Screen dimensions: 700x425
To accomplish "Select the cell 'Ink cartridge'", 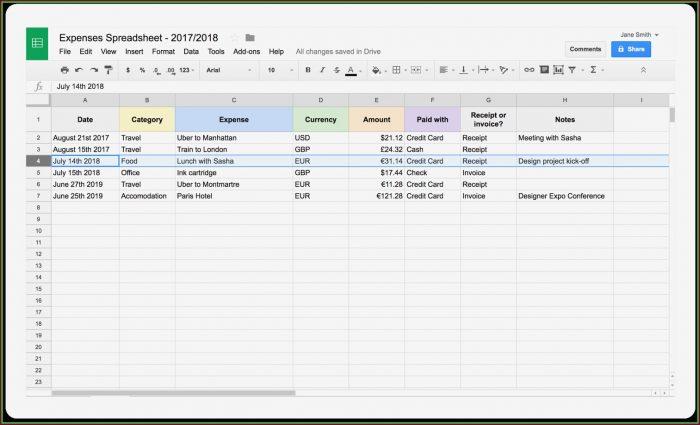I will tap(234, 173).
